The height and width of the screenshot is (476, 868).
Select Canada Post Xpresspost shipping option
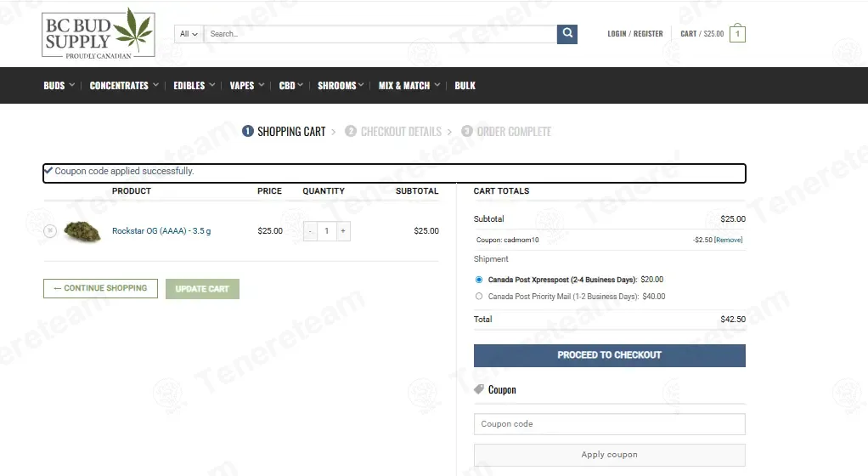(479, 280)
